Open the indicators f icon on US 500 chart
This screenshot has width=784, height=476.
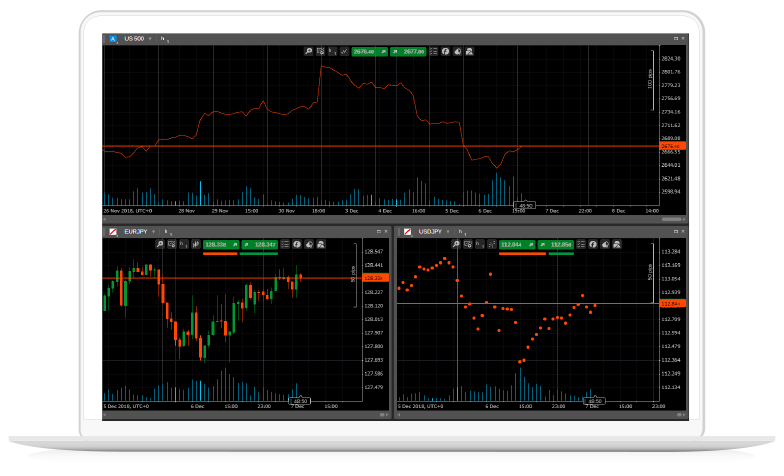[446, 52]
